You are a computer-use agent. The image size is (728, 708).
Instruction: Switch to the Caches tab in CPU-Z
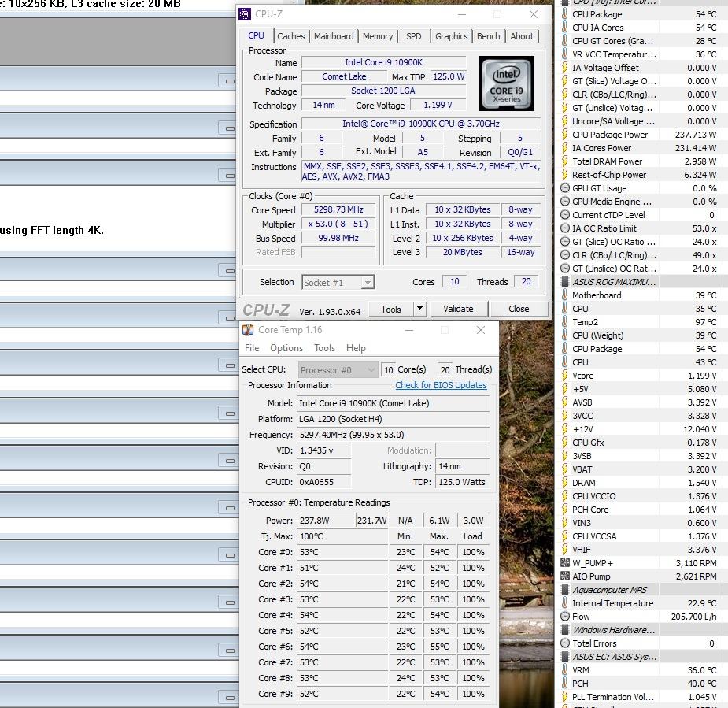[x=290, y=36]
